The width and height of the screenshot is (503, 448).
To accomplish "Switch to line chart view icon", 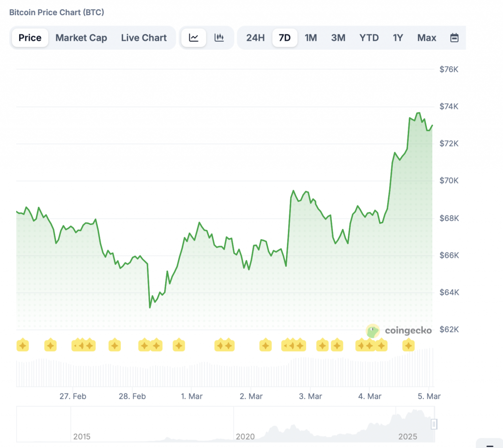I will tap(194, 38).
